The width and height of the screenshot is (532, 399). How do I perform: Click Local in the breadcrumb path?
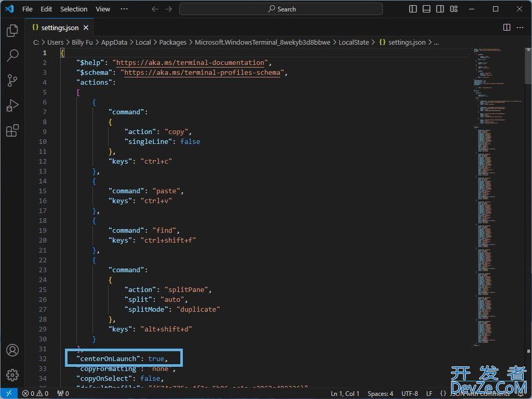(x=143, y=43)
